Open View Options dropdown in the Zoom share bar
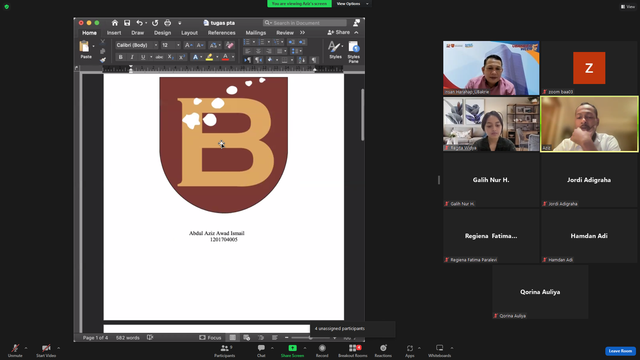 point(352,4)
